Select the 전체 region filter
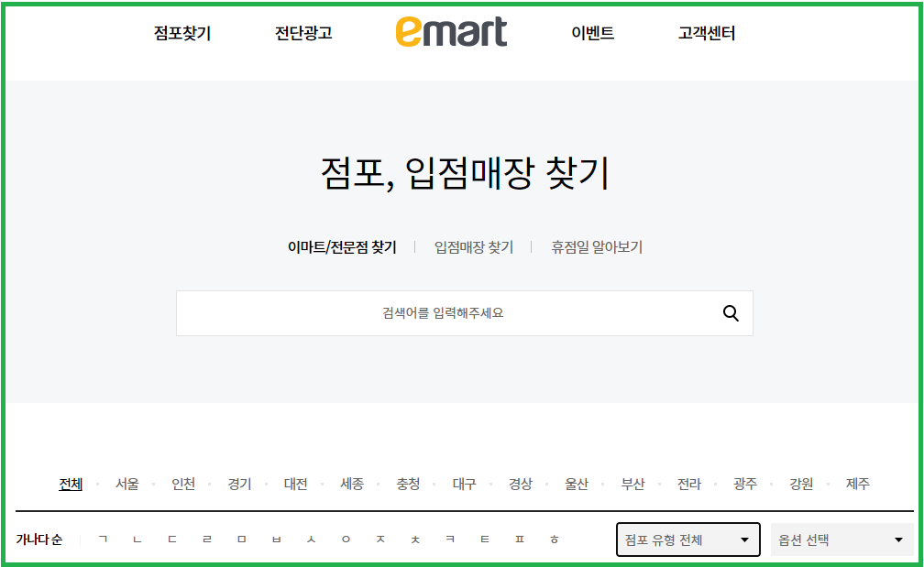924x567 pixels. 71,484
